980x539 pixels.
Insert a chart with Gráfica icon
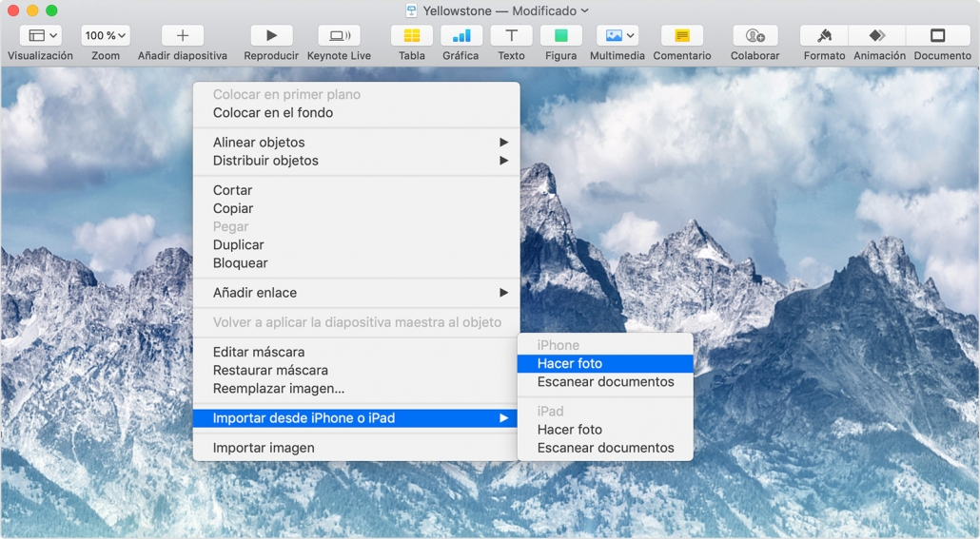(x=461, y=35)
